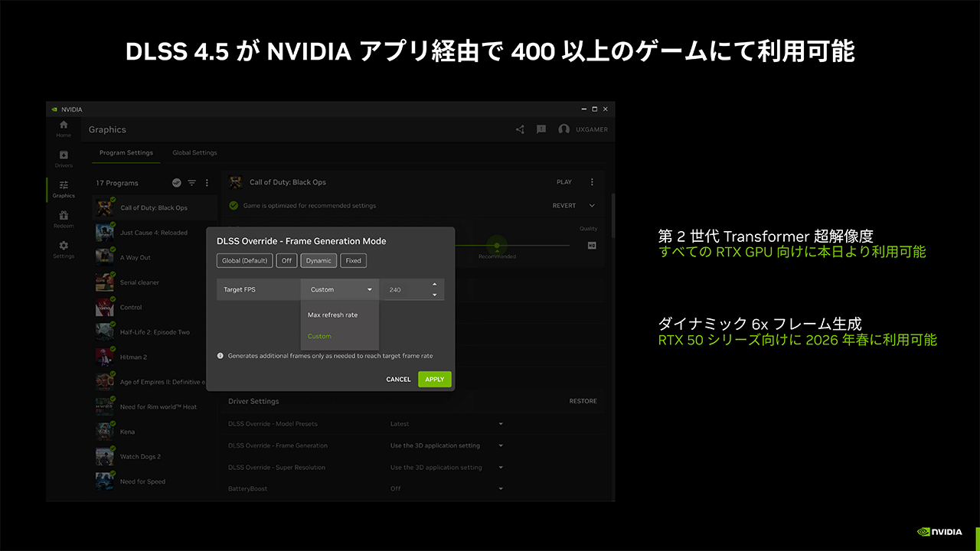
Task: Click the green APPLY button
Action: 434,380
